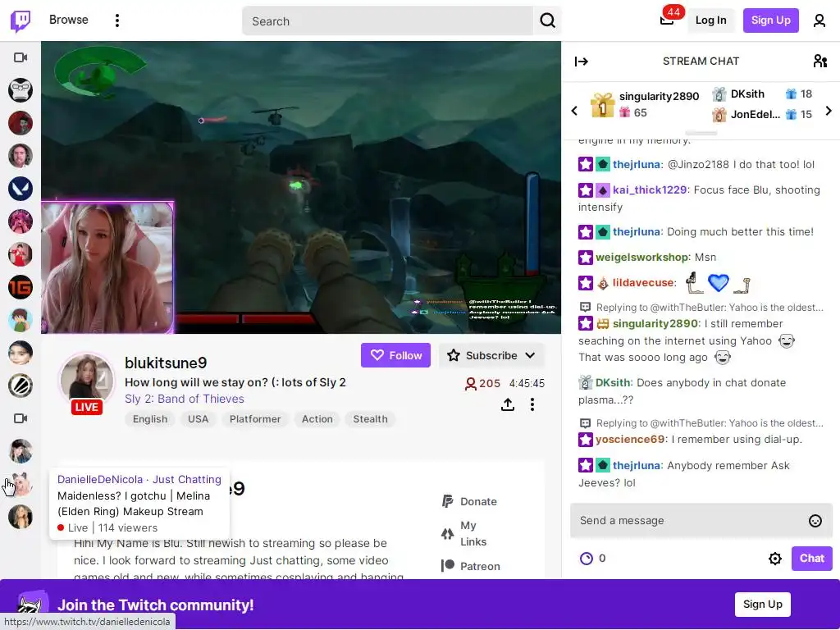
Task: Open chat settings gear icon
Action: click(x=774, y=559)
